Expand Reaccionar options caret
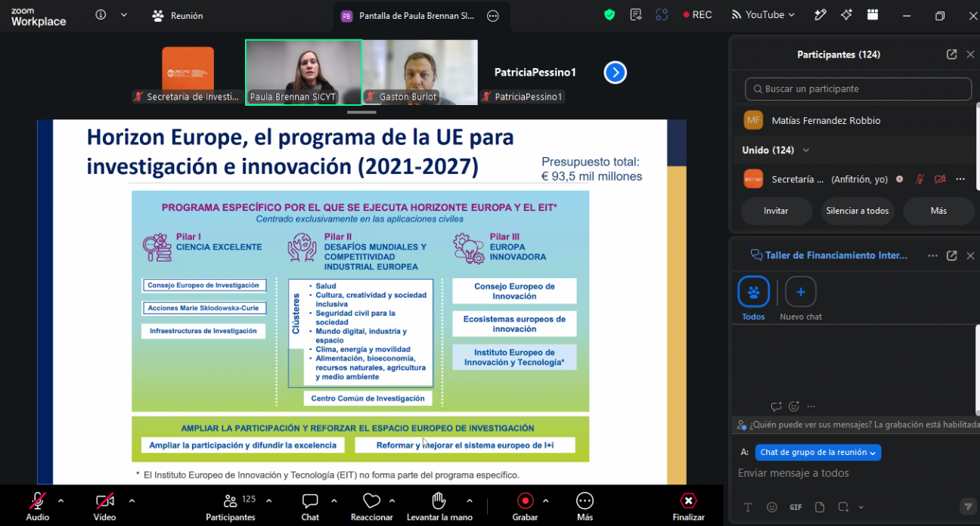 pos(392,500)
